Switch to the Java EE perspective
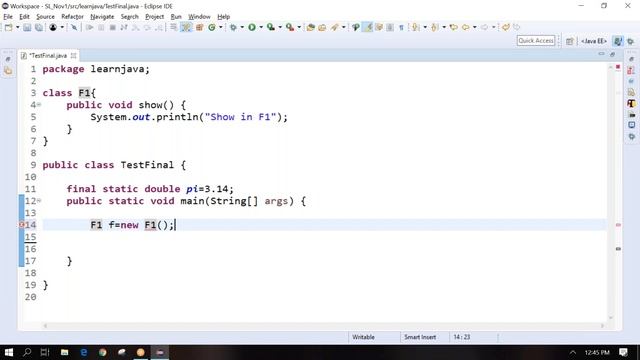Screen dimensions: 640x360 click(x=593, y=41)
